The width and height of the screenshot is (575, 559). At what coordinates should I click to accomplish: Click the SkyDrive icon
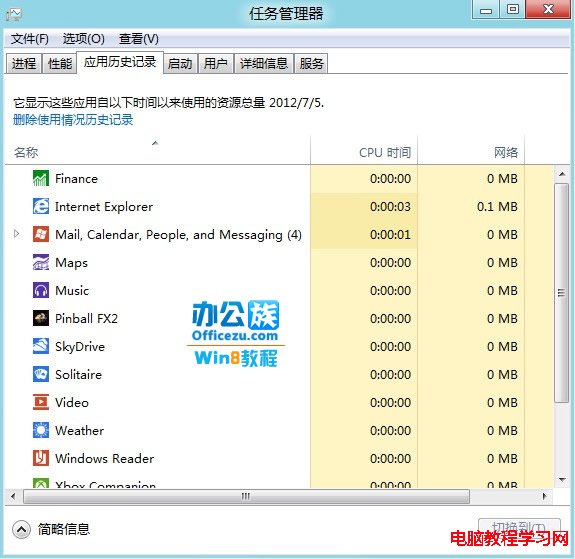(x=41, y=346)
